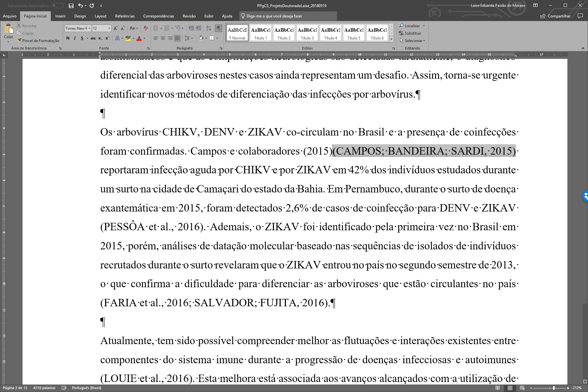Image resolution: width=588 pixels, height=392 pixels.
Task: Click the spelling check icon in the status bar
Action: 64,388
